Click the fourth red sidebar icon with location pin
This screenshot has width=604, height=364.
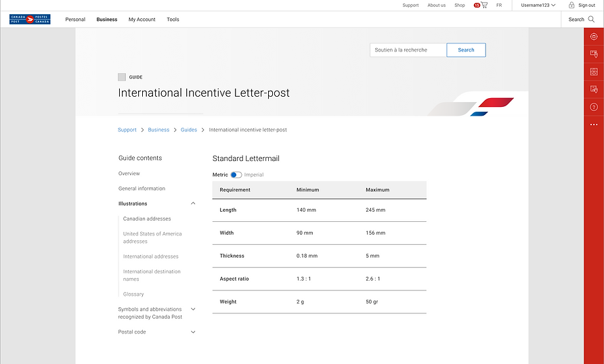594,89
